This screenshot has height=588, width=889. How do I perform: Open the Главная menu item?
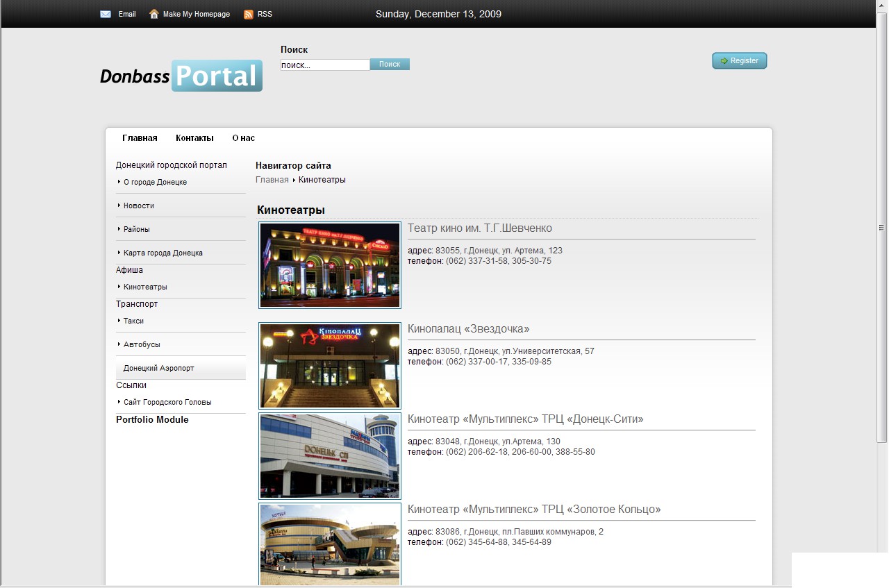[x=140, y=138]
